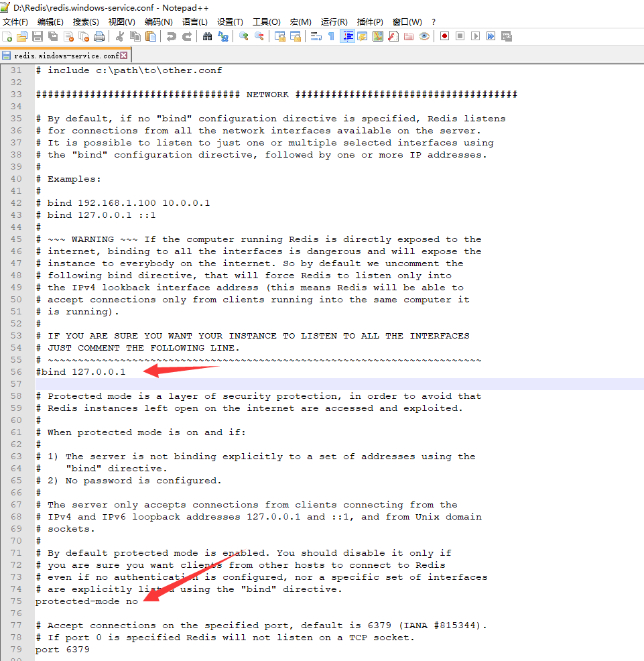Open the 宏(M) menu
644x661 pixels.
click(301, 22)
